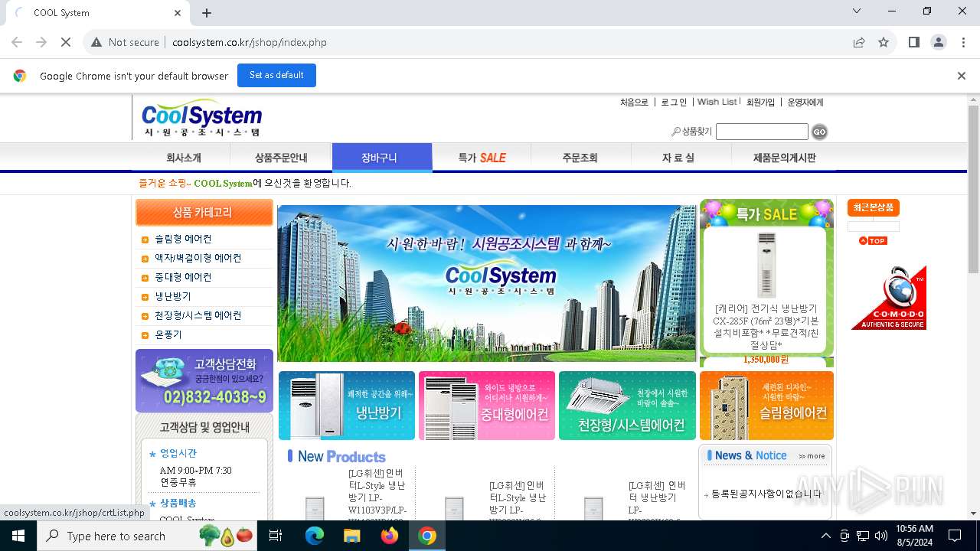The image size is (980, 551).
Task: Share this page icon in address bar
Action: click(x=859, y=42)
